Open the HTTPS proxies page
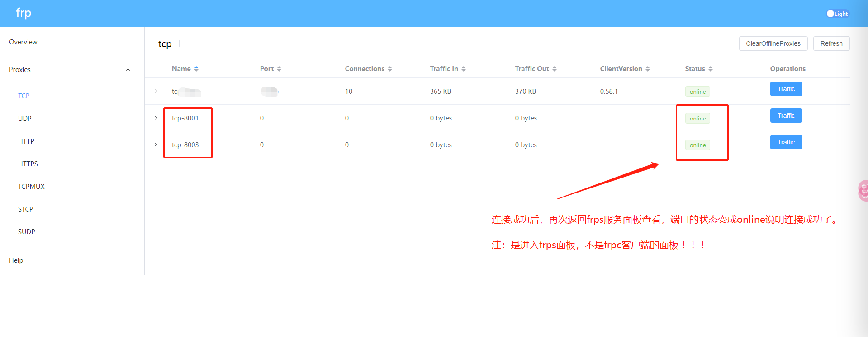 pos(28,164)
